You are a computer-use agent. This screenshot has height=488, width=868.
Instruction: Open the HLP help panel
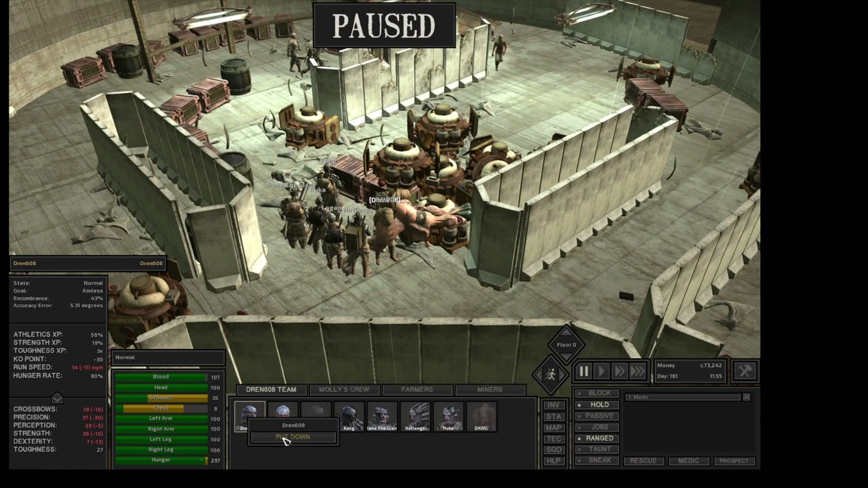tap(554, 461)
